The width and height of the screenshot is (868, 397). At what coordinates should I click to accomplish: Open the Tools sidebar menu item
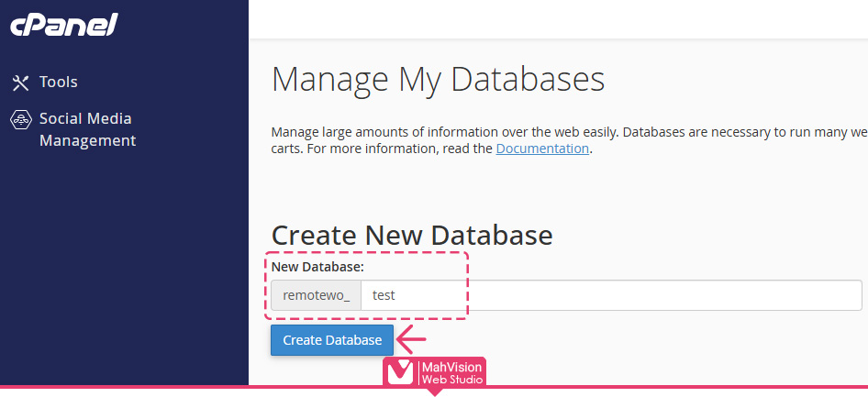[58, 83]
